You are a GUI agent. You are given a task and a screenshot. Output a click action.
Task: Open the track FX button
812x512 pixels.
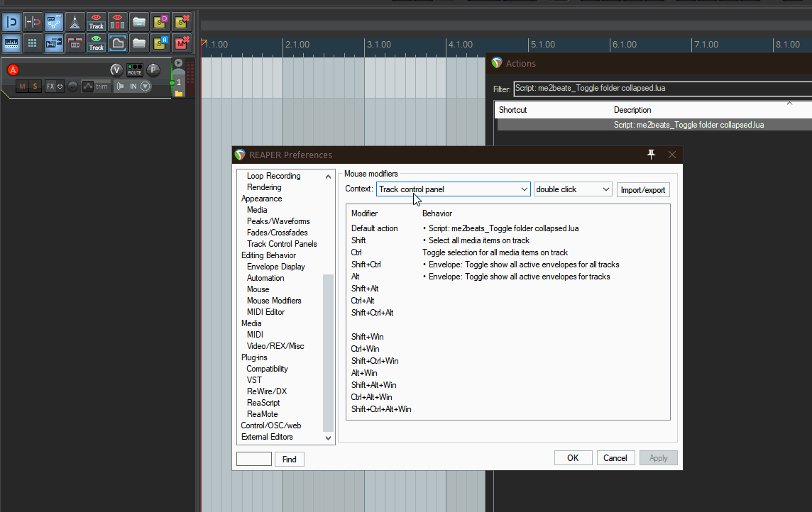coord(50,87)
